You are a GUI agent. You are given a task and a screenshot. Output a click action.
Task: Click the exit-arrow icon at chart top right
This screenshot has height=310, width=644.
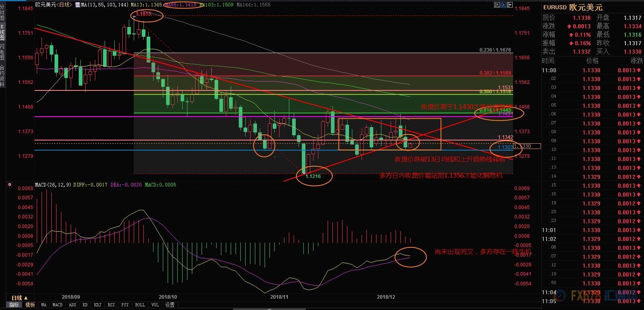[510, 5]
